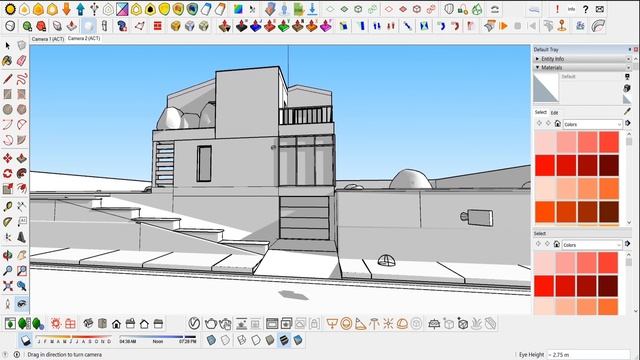This screenshot has height=360, width=640.
Task: Toggle Back Edges style
Action: (225, 340)
